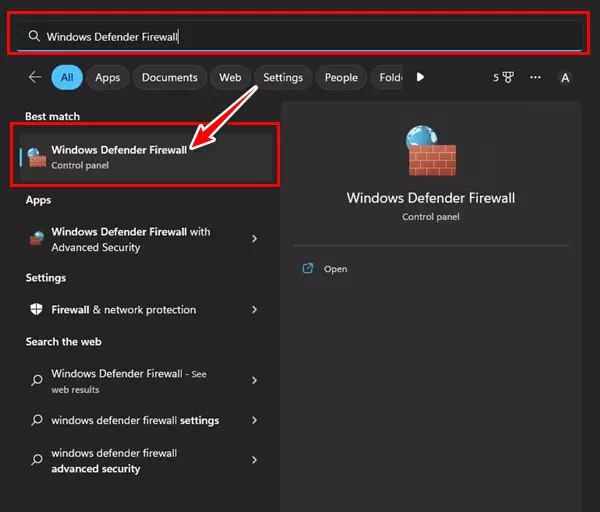
Task: Click the account avatar letter A
Action: (565, 78)
